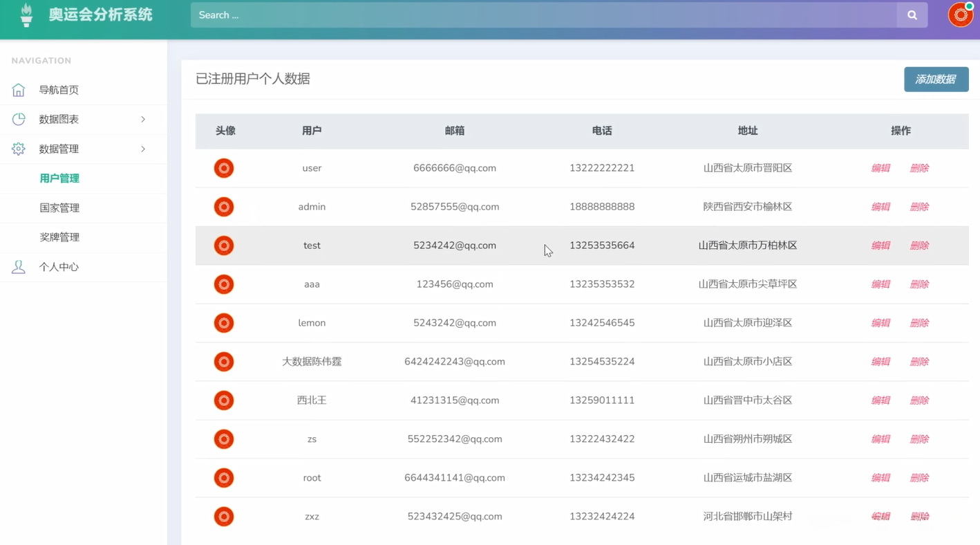This screenshot has width=980, height=545.
Task: Click the avatar in the lemon row
Action: (x=224, y=323)
